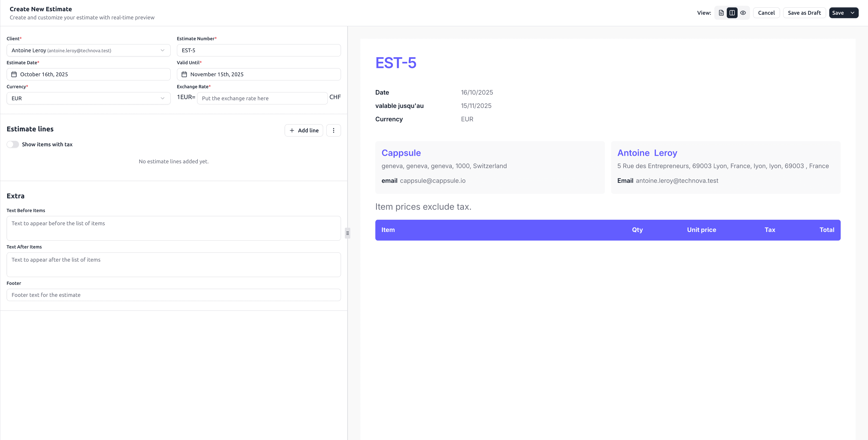Click the exchange rate input field

(x=262, y=98)
